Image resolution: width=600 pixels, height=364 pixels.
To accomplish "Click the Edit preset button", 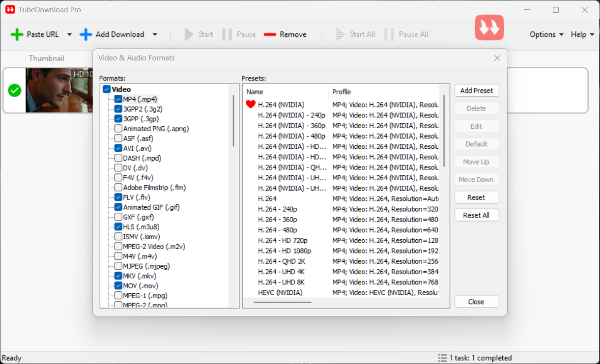I will click(477, 126).
